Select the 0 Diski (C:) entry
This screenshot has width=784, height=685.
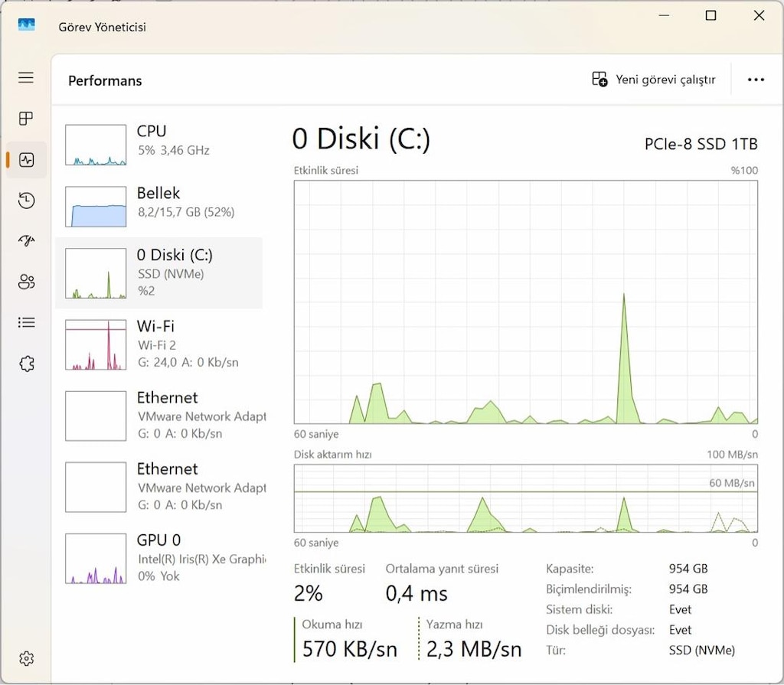tap(159, 273)
